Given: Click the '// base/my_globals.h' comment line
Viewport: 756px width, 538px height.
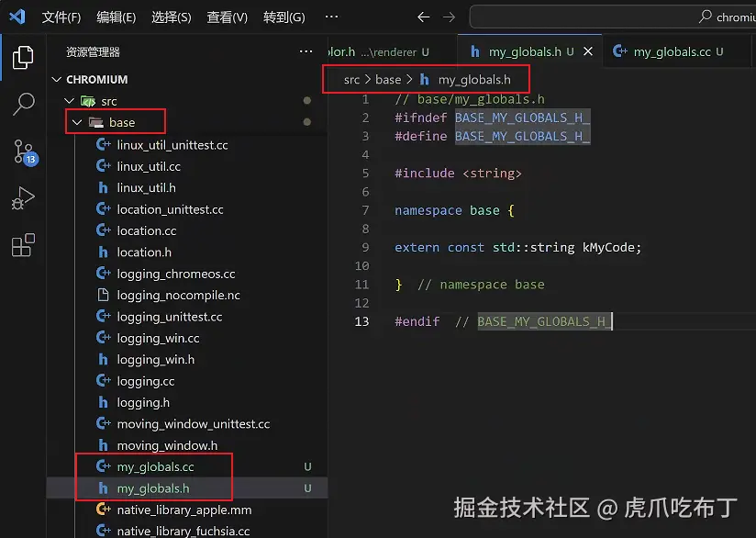Looking at the screenshot, I should 470,99.
